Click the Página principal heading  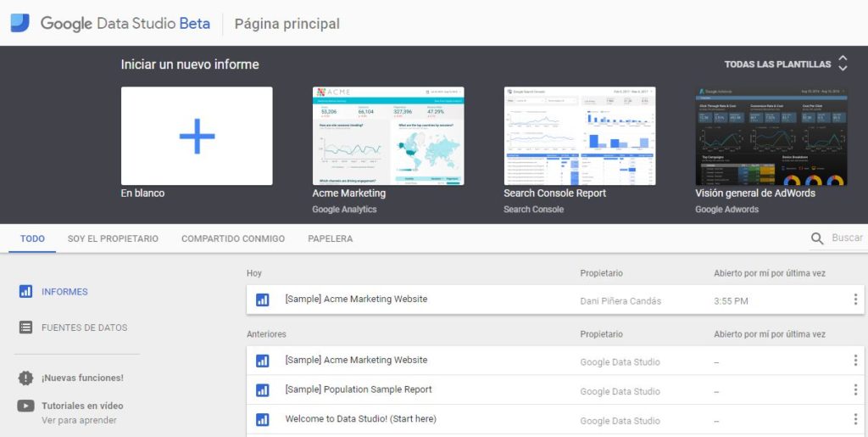pos(287,24)
